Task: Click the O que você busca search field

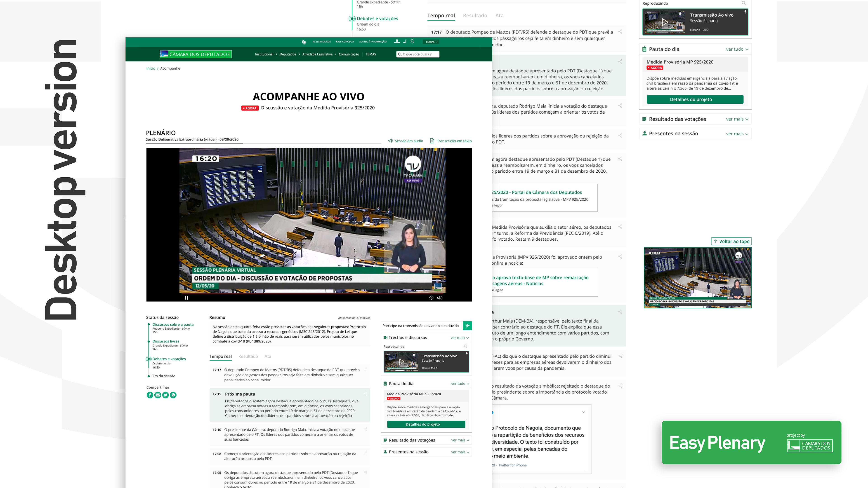Action: point(418,54)
